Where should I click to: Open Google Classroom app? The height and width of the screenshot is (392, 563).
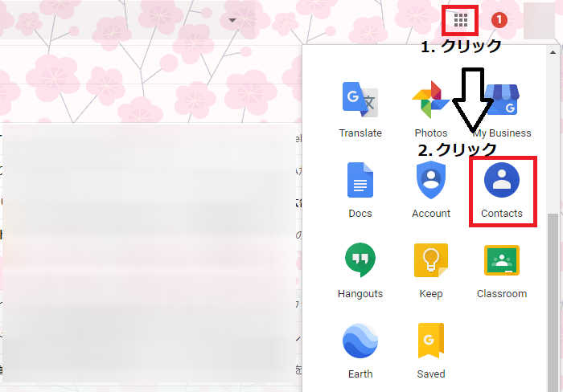click(x=502, y=270)
